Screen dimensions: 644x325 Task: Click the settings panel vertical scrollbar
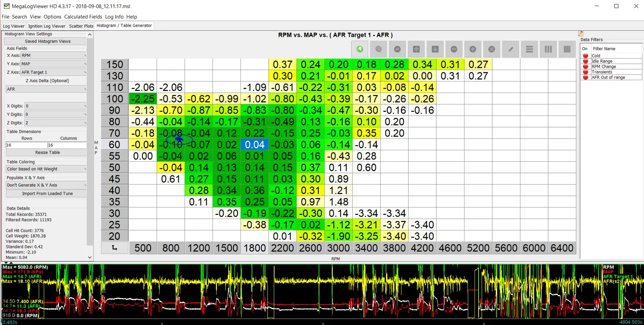[x=90, y=141]
